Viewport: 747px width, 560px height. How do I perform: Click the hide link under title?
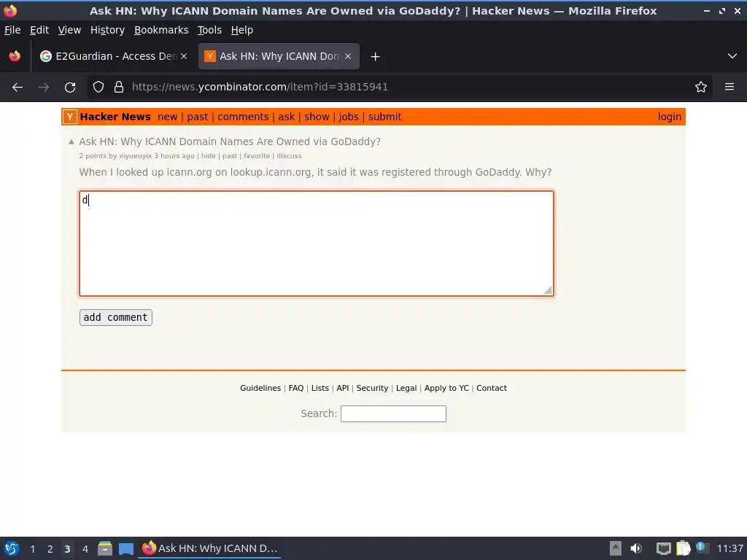208,156
